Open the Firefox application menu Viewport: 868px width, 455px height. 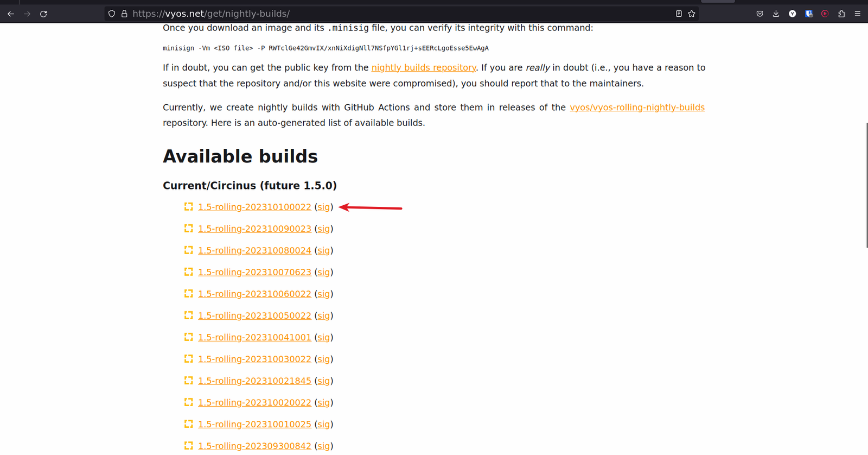858,14
